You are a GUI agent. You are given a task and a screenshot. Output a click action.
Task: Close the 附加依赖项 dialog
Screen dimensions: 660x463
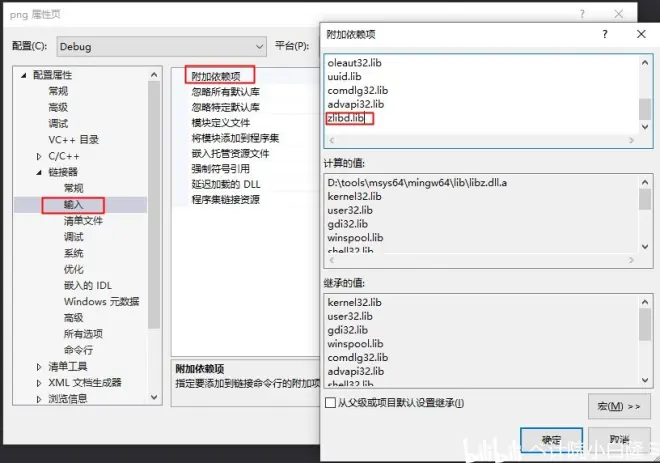click(x=641, y=34)
